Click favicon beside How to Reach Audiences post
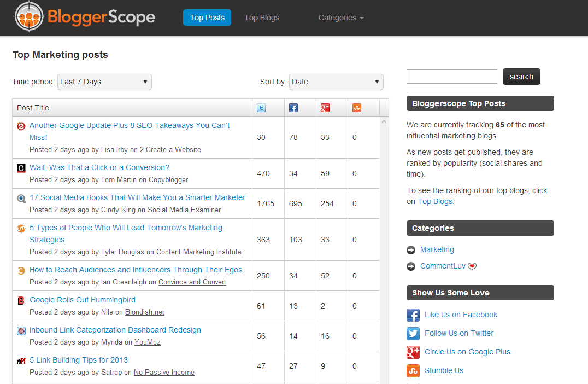Screen dimensions: 588x384 pos(21,270)
